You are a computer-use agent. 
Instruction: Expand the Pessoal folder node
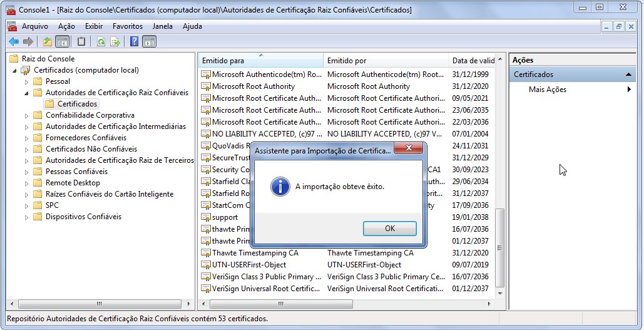pyautogui.click(x=26, y=81)
